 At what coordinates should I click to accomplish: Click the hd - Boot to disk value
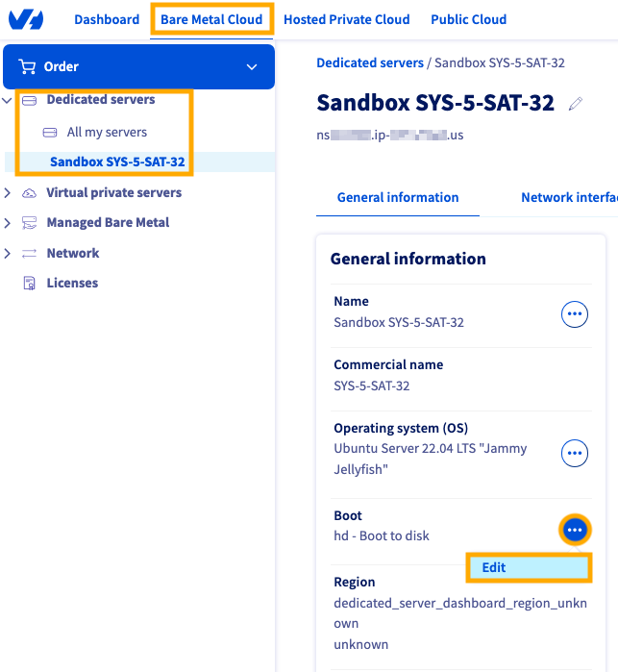tap(382, 536)
